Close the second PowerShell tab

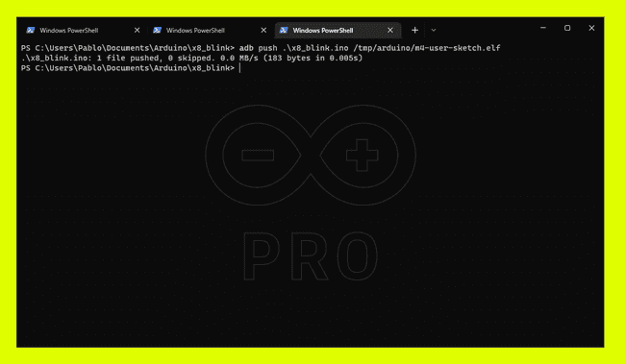tap(263, 31)
